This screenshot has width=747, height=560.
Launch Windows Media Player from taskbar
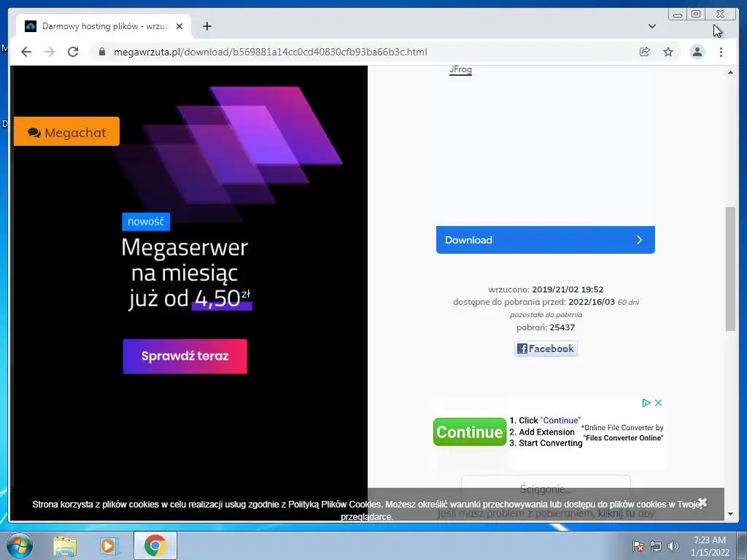pyautogui.click(x=109, y=545)
